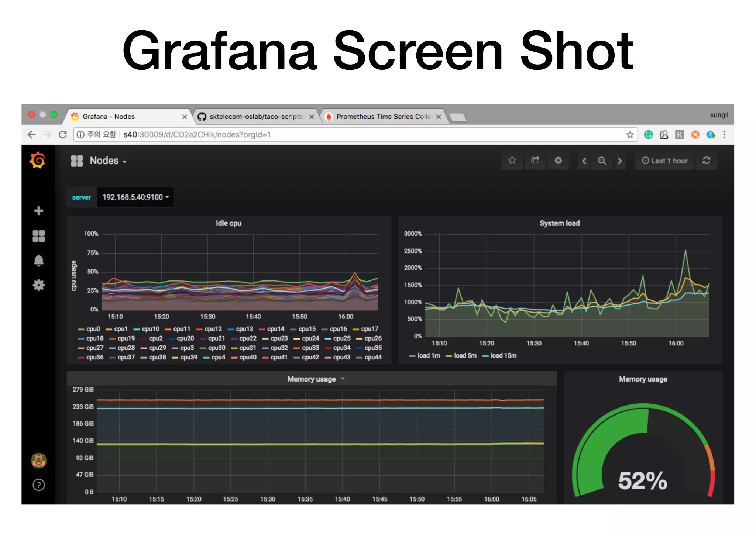The image size is (756, 534).
Task: Open the Configuration gear in sidebar
Action: coord(39,285)
